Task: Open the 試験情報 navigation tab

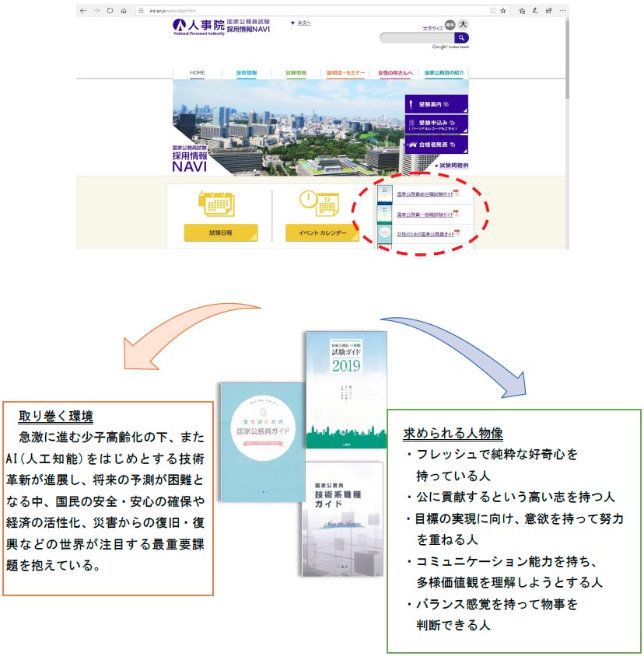Action: 296,73
